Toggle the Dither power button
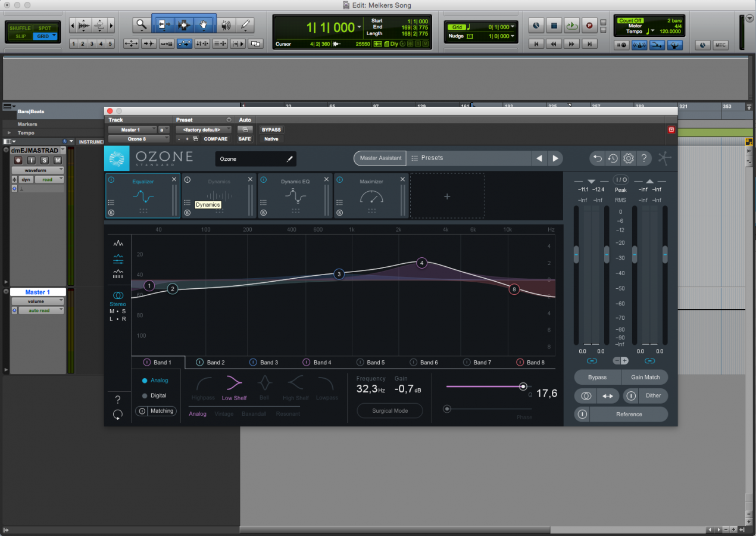Image resolution: width=756 pixels, height=536 pixels. [x=631, y=395]
